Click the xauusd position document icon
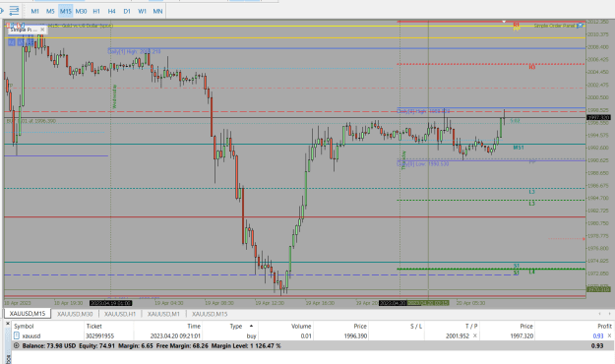Image resolution: width=615 pixels, height=364 pixels. click(17, 335)
